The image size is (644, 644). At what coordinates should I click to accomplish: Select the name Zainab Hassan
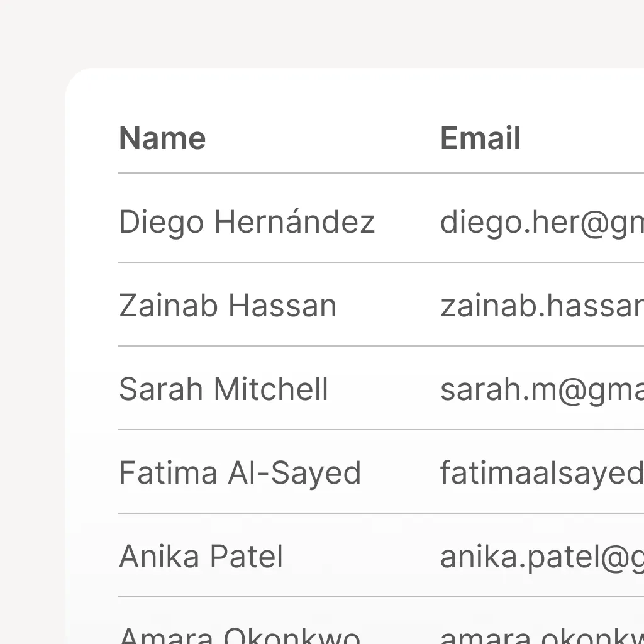[228, 305]
